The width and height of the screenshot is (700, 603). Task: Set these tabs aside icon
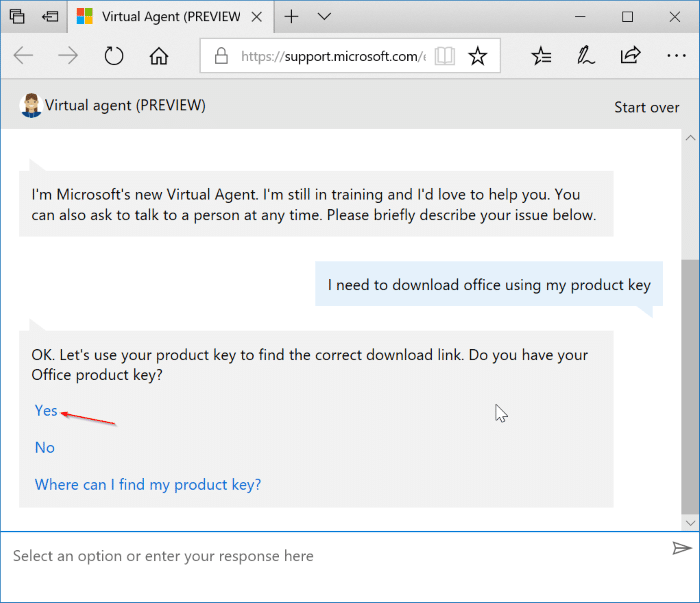click(50, 17)
